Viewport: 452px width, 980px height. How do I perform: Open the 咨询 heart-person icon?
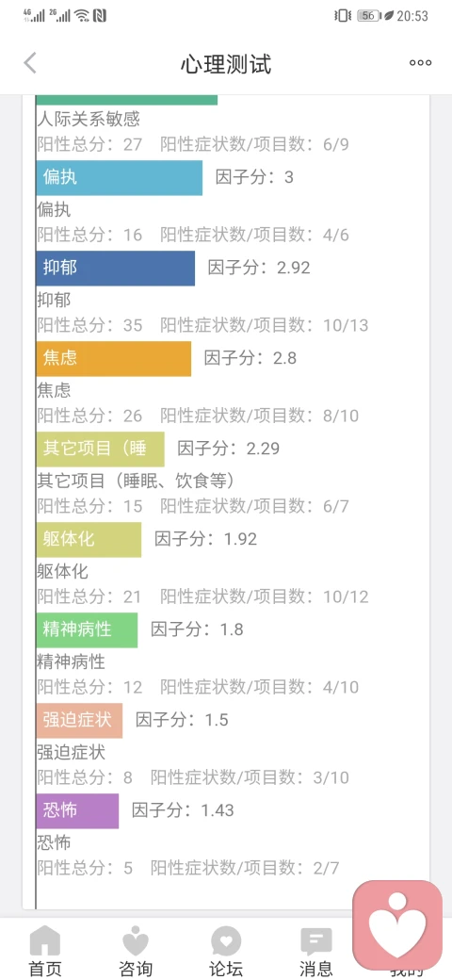[x=136, y=940]
